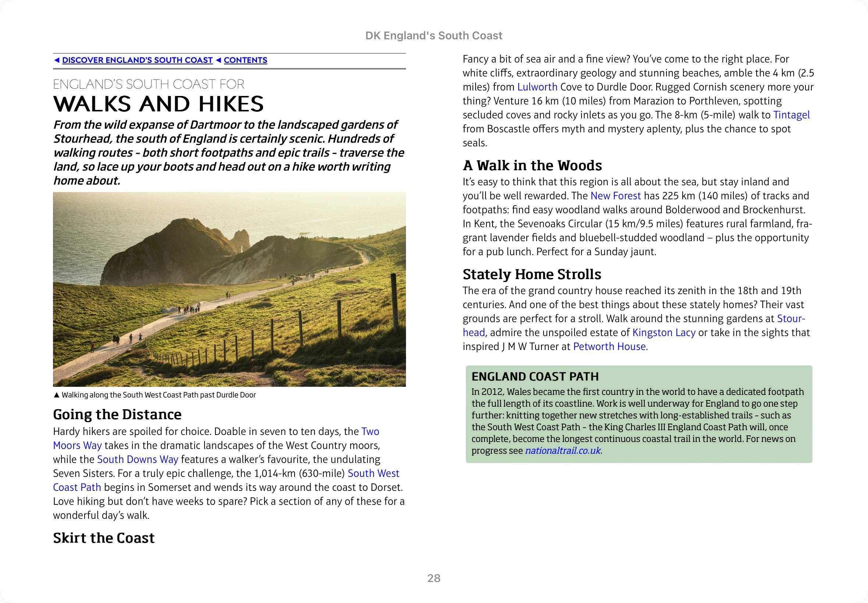Open the Discover England's South Coast link
This screenshot has width=868, height=603.
(x=137, y=60)
